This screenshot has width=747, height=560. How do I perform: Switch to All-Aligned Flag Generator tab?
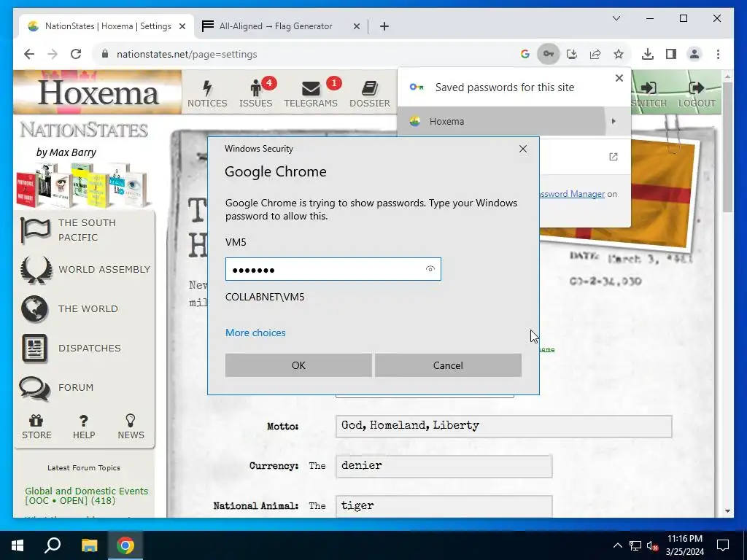pos(281,26)
